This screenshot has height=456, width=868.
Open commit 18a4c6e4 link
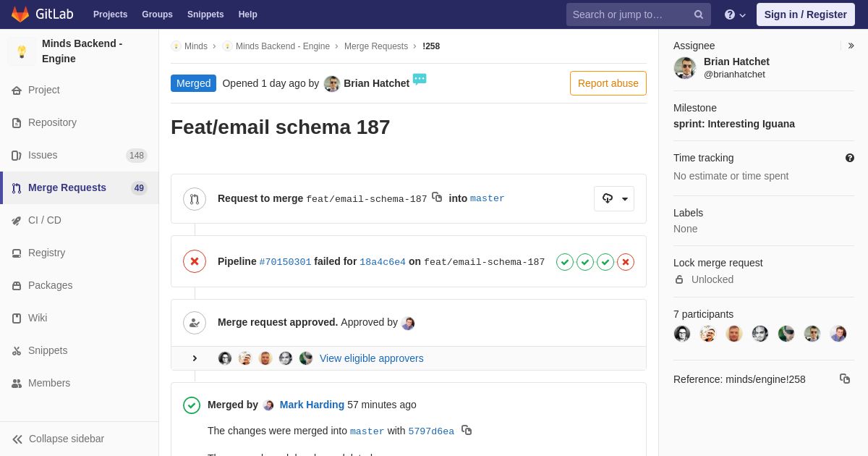coord(383,262)
